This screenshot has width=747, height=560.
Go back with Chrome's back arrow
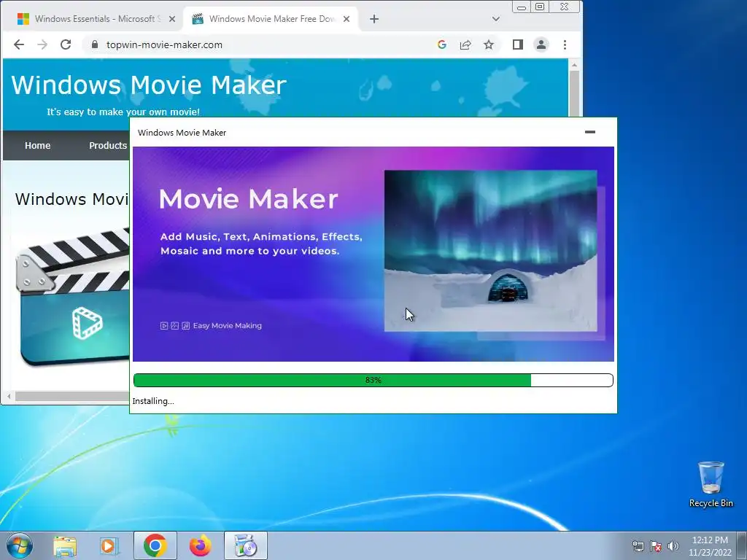(18, 44)
